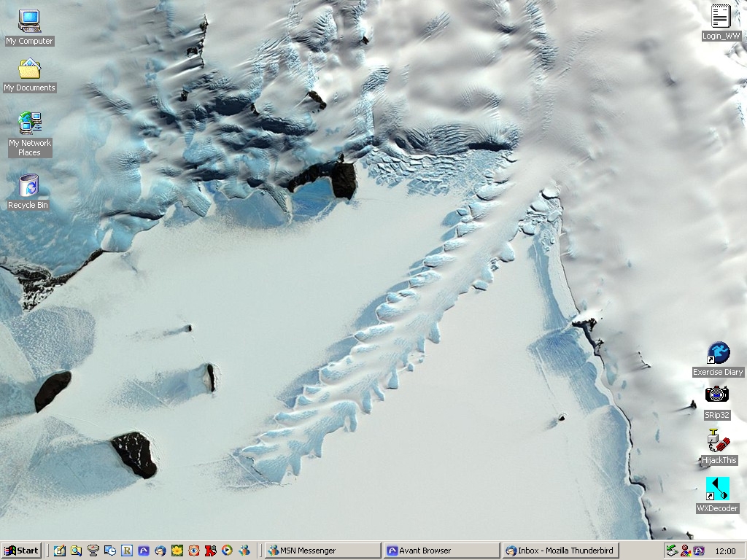Image resolution: width=747 pixels, height=560 pixels.
Task: Click the yellow flower quick launch icon
Action: 177,551
